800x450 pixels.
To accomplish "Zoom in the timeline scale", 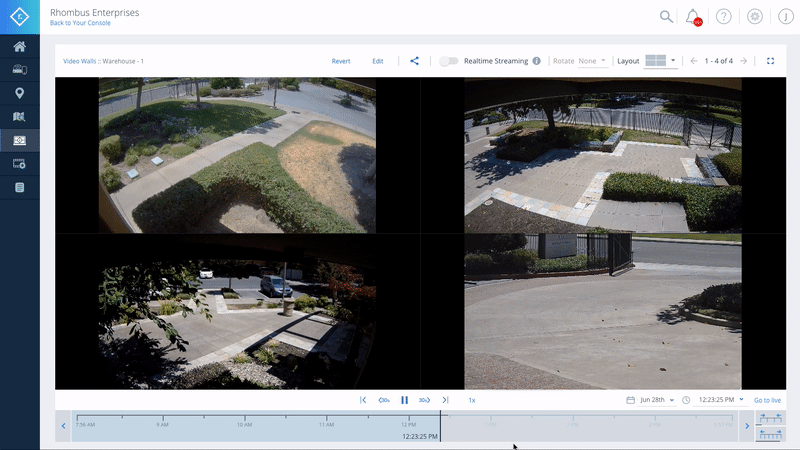I will tap(770, 418).
